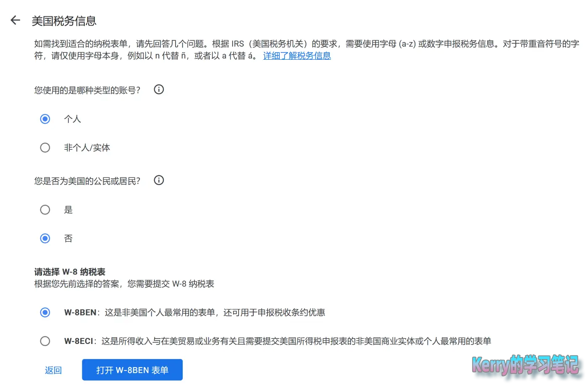Click the blue form submission button
588x386 pixels.
(x=132, y=370)
